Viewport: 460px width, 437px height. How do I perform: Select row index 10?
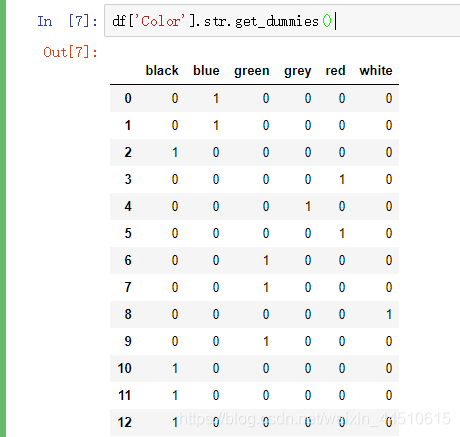tap(125, 368)
